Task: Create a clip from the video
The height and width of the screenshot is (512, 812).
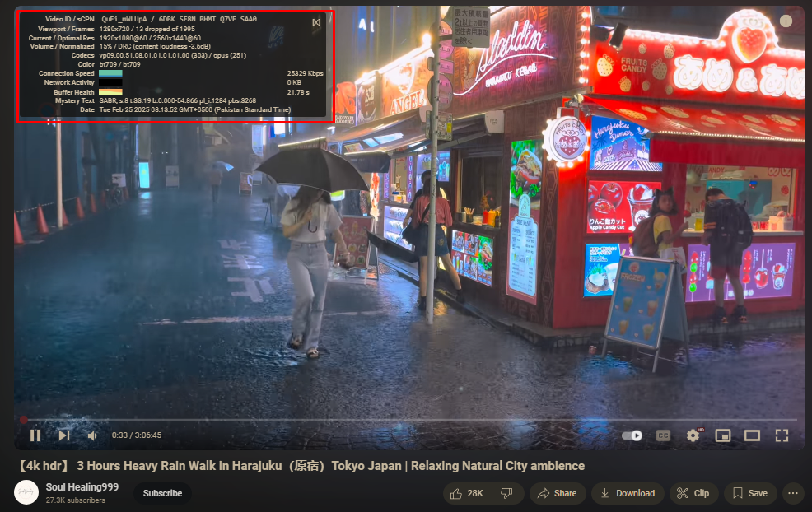Action: pyautogui.click(x=693, y=493)
